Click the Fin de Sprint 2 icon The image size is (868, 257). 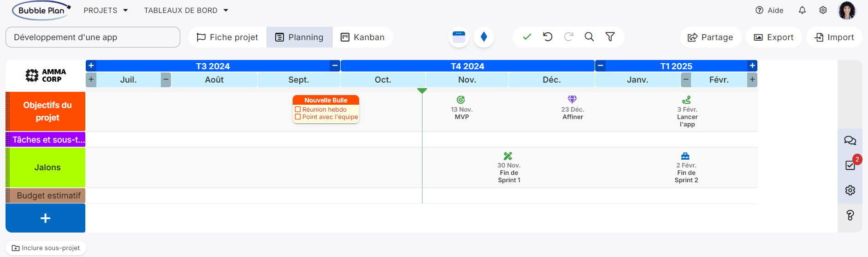(685, 156)
